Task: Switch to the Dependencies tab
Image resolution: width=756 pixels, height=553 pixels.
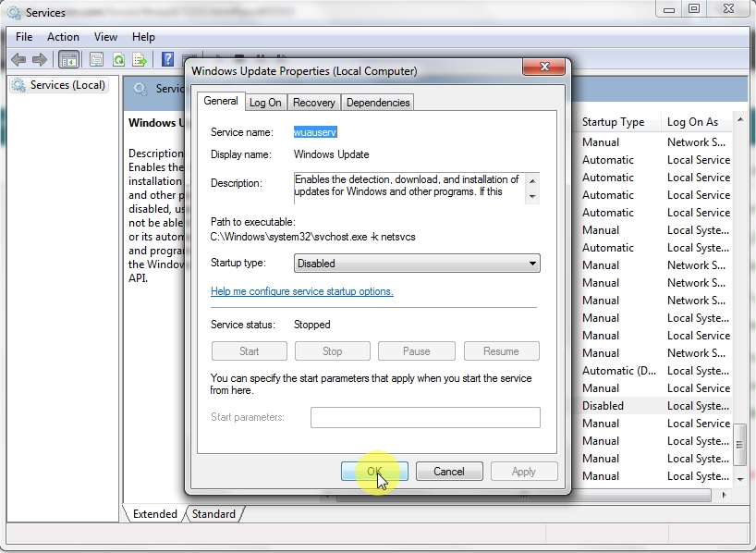Action: click(378, 103)
